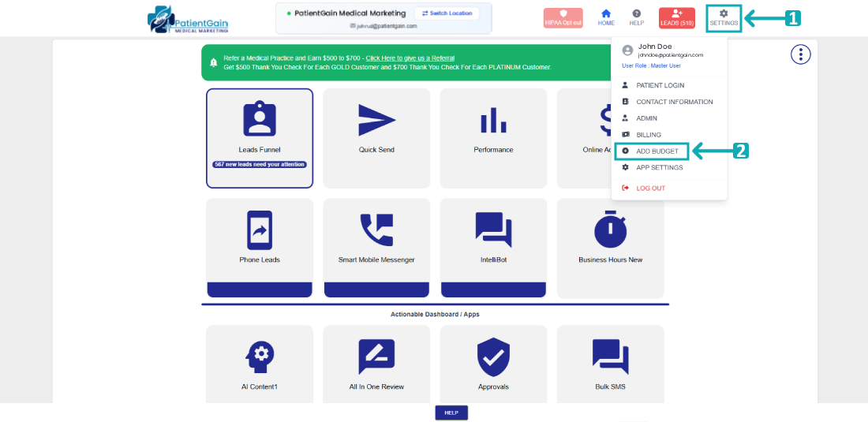Screen dimensions: 868x422
Task: Click the HIPAA Opt-out button
Action: pos(563,18)
